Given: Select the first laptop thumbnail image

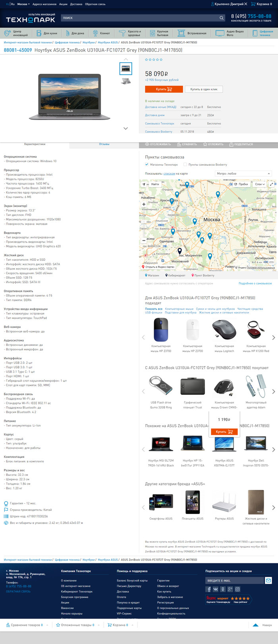Looking at the screenshot, I should [126, 69].
